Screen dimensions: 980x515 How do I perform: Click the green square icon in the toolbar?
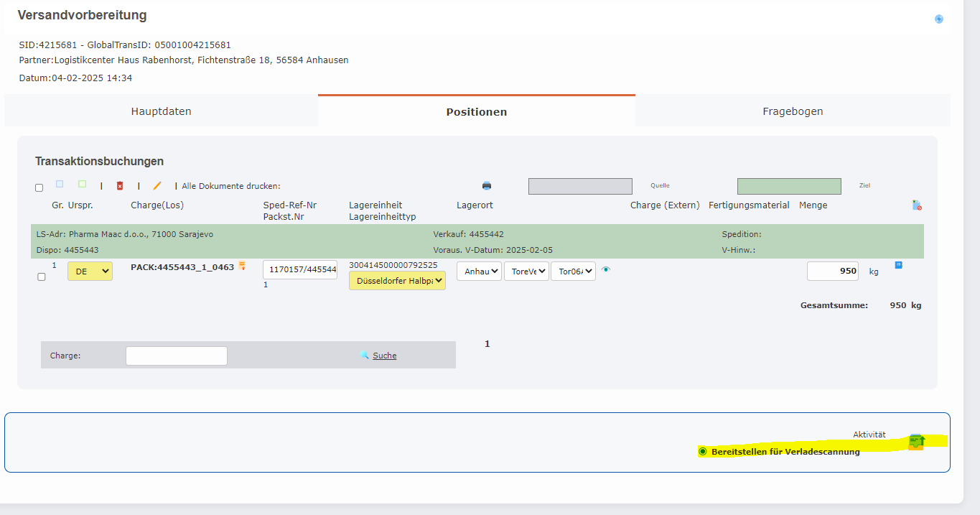pyautogui.click(x=82, y=184)
